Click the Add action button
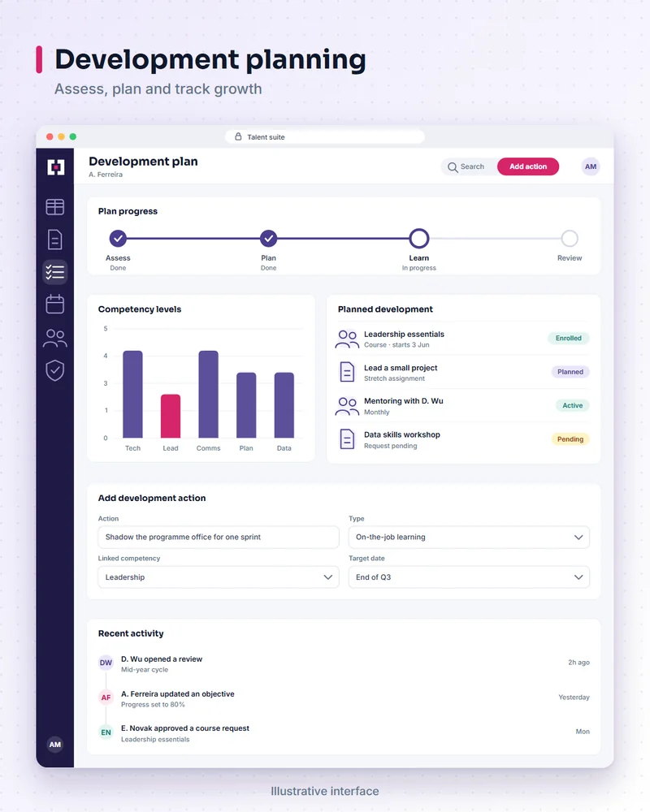Viewport: 650px width, 812px height. coord(527,166)
